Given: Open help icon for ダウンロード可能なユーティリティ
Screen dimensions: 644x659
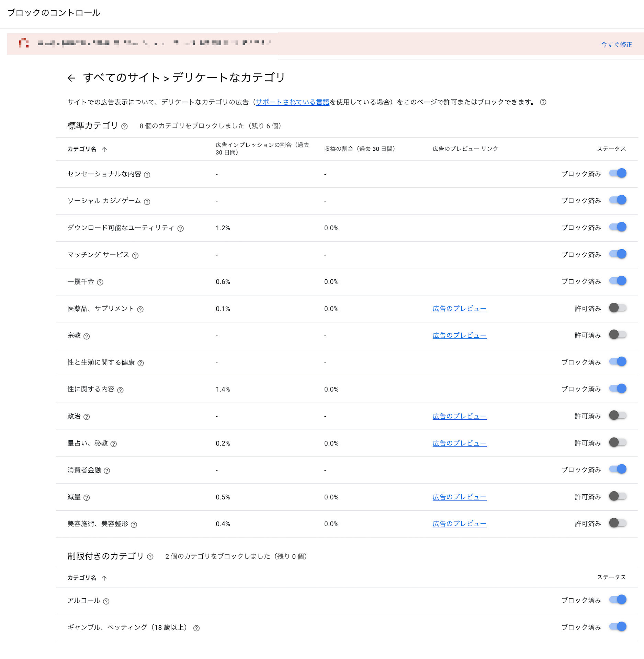Looking at the screenshot, I should click(180, 229).
